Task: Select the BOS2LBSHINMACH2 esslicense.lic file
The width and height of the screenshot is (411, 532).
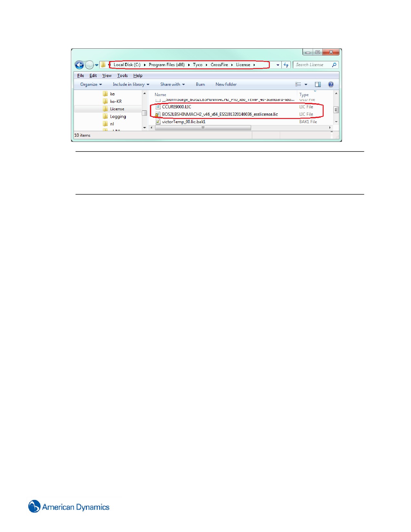Action: (220, 114)
